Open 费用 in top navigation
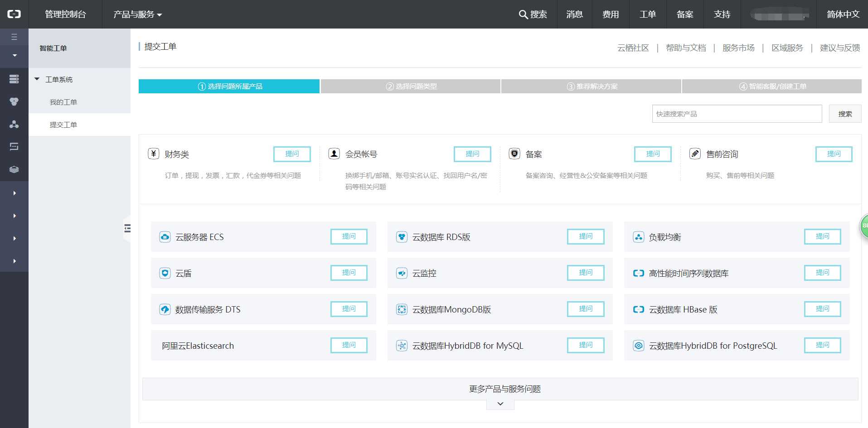 point(611,14)
